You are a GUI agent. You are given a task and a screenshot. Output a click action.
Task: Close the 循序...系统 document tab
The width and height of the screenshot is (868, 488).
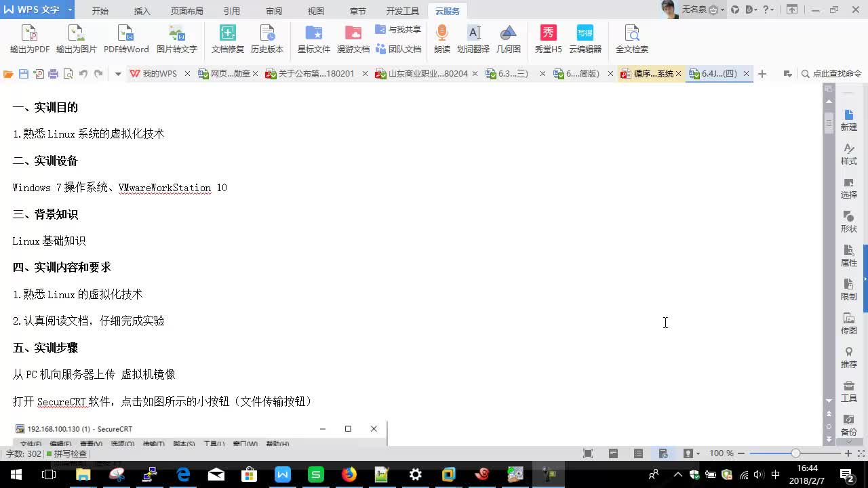click(x=678, y=74)
